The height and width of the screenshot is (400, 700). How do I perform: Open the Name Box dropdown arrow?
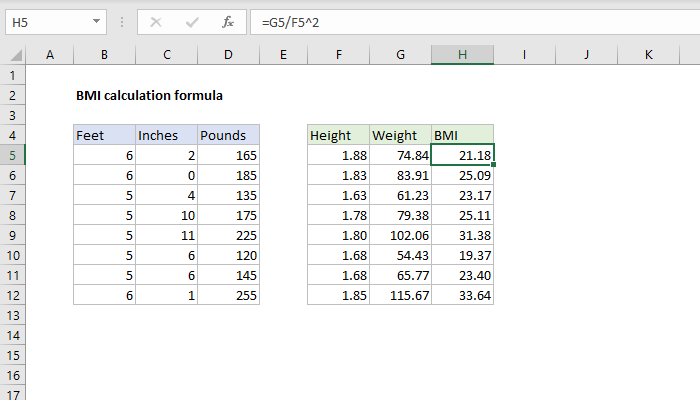[x=95, y=20]
